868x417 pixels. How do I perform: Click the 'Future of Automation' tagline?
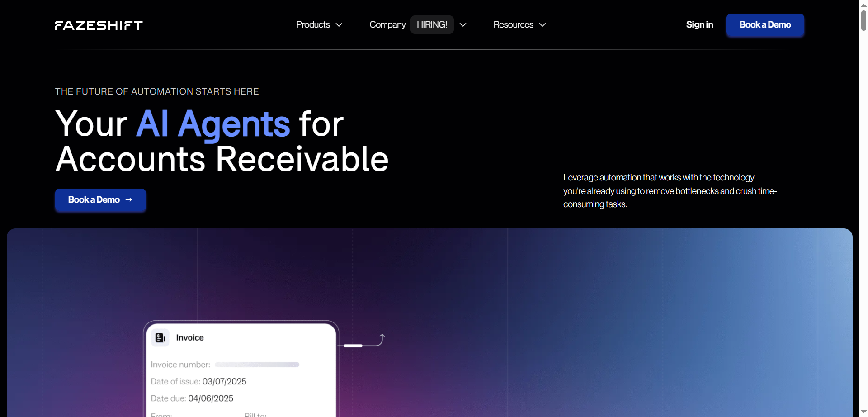coord(157,91)
